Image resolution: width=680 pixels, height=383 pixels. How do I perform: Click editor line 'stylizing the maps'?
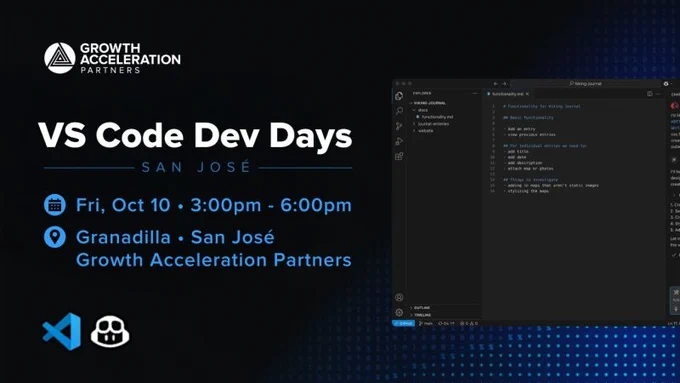coord(526,191)
